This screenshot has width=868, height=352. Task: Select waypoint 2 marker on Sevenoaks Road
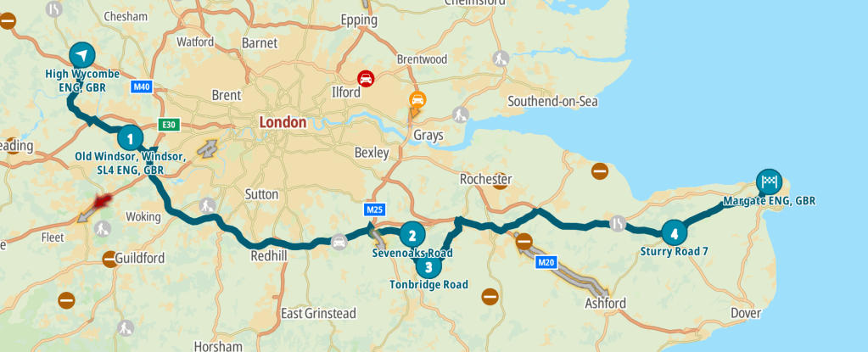coord(412,235)
